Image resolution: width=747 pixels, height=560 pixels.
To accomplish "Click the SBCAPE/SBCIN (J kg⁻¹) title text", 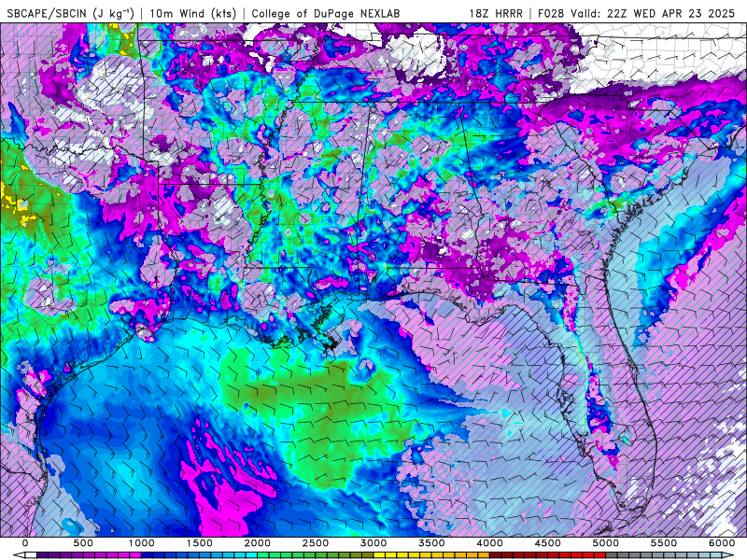I will tap(71, 13).
